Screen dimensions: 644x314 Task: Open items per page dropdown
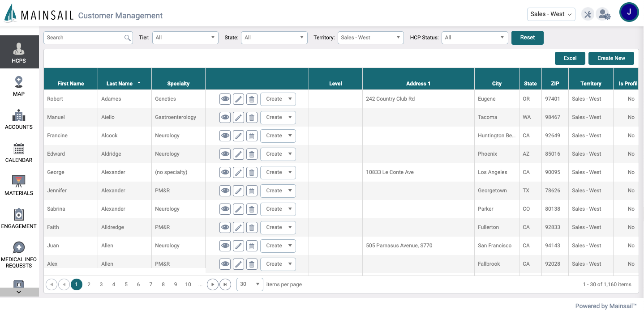click(x=249, y=284)
